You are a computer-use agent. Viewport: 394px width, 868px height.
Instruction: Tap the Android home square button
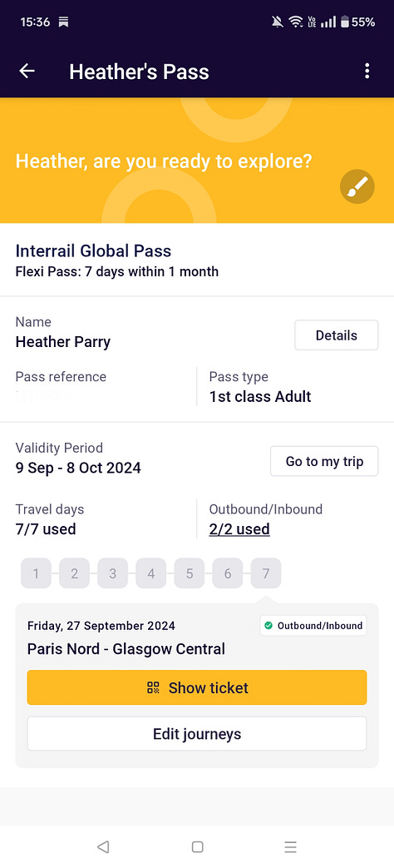pyautogui.click(x=197, y=846)
